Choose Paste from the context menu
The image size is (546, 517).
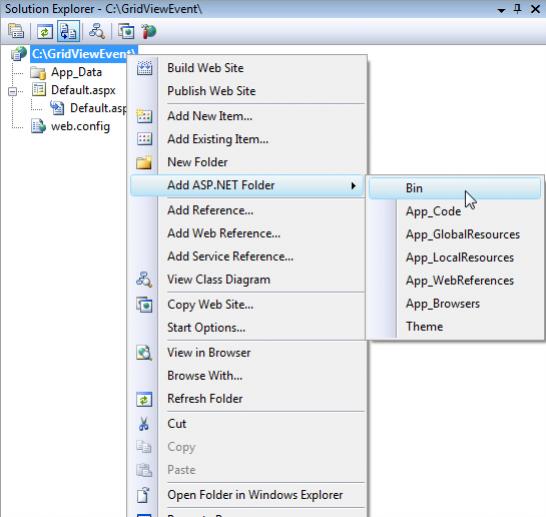point(181,470)
